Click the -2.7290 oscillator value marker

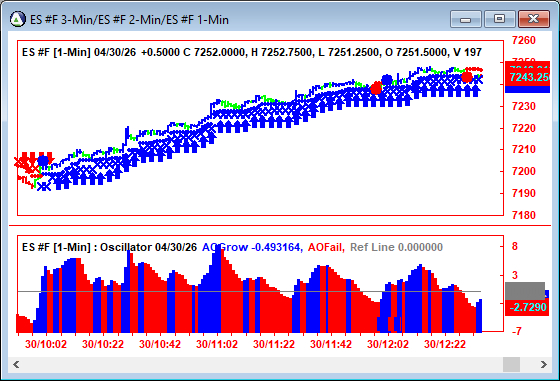[x=528, y=307]
